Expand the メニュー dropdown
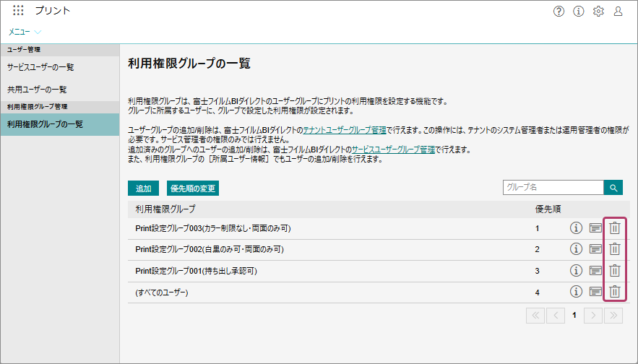Screen dimensions: 638x364 click(x=25, y=32)
